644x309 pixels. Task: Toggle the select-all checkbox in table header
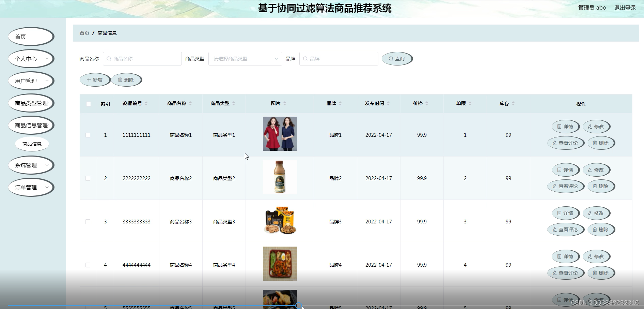click(x=89, y=104)
